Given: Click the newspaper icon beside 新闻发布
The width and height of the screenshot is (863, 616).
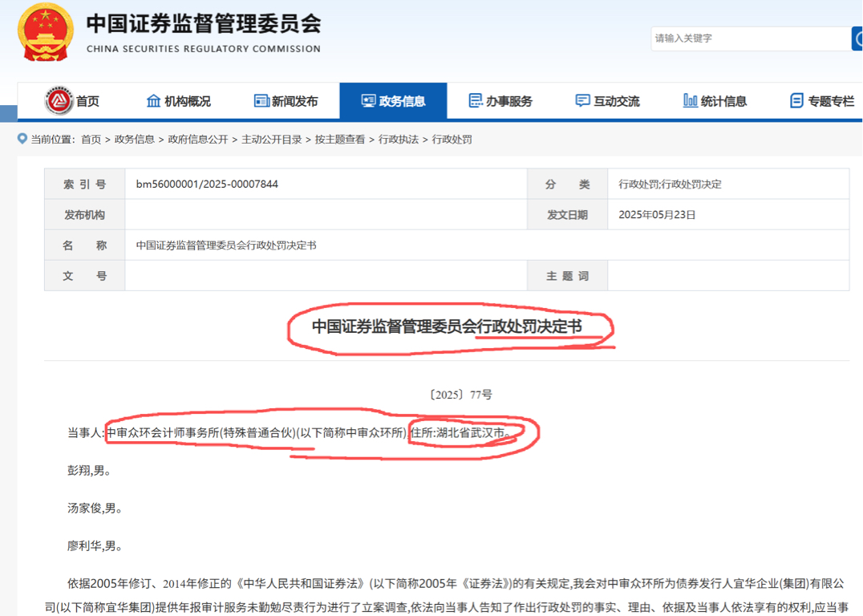Looking at the screenshot, I should pyautogui.click(x=261, y=101).
